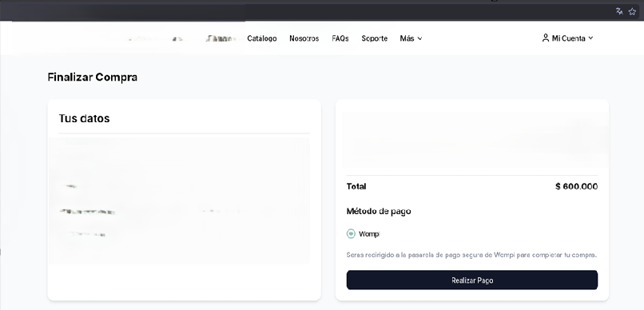Open the Nosotros page
The height and width of the screenshot is (310, 644).
(x=304, y=38)
